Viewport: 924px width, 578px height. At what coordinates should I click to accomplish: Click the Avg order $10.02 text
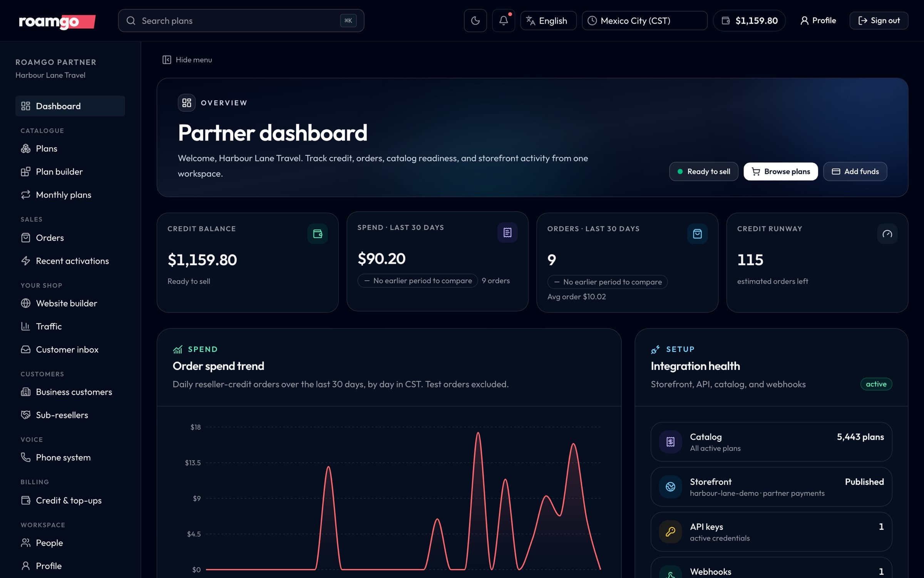tap(576, 297)
